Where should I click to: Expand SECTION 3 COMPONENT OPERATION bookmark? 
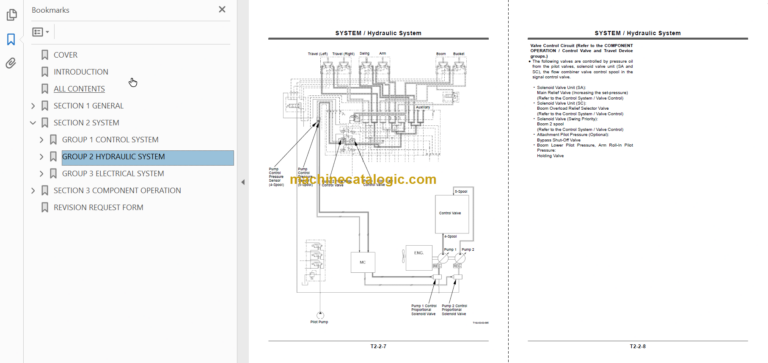tap(33, 191)
